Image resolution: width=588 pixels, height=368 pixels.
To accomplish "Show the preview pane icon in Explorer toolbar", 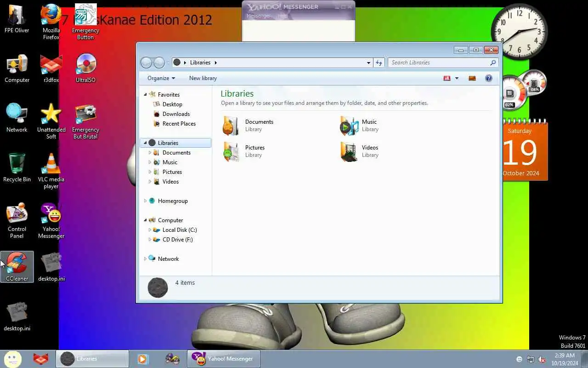I will coord(472,78).
